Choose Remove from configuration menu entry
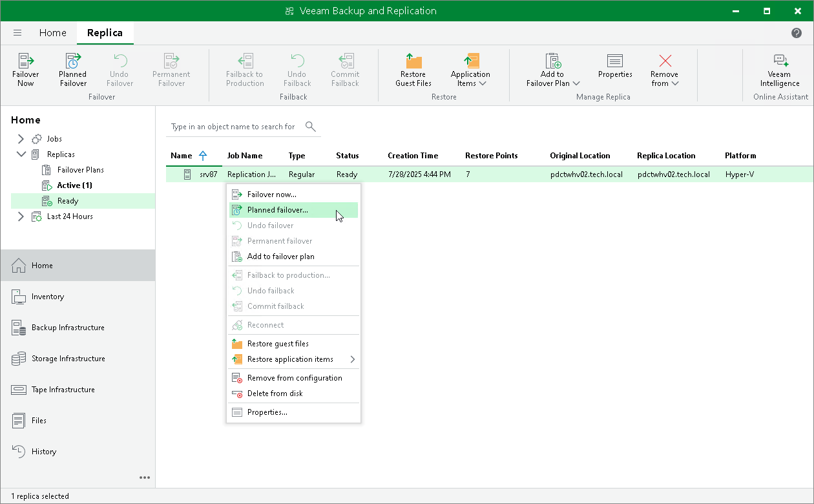The height and width of the screenshot is (504, 814). [x=293, y=378]
